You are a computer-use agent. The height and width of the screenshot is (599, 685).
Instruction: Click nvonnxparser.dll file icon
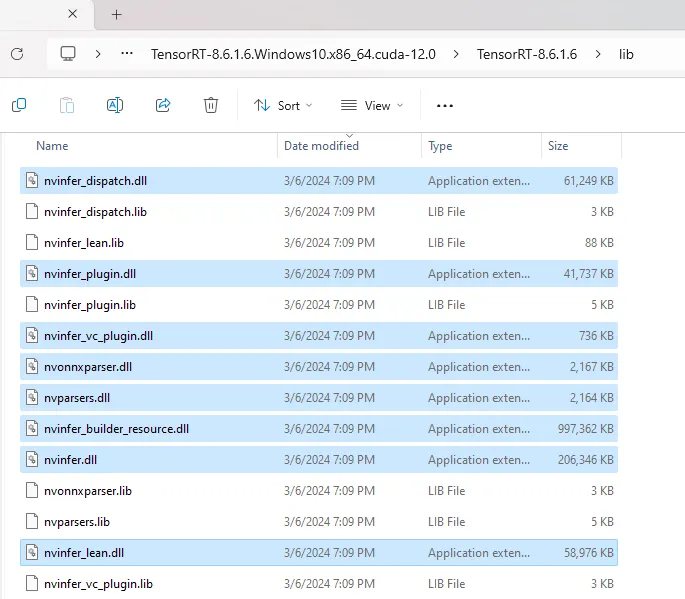pyautogui.click(x=32, y=367)
